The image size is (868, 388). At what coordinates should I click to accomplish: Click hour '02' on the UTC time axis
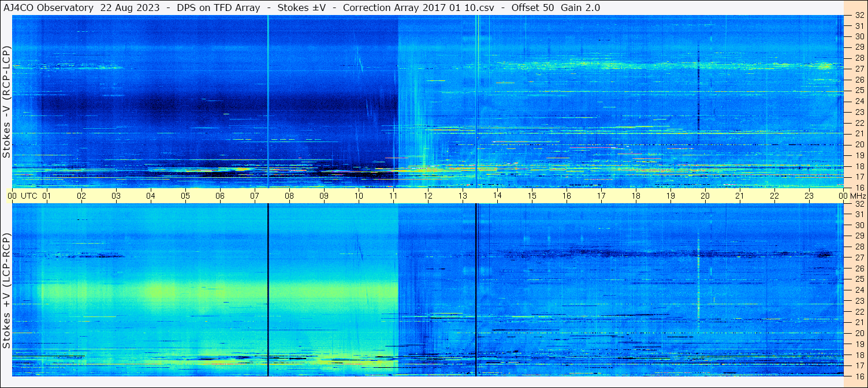pyautogui.click(x=81, y=196)
